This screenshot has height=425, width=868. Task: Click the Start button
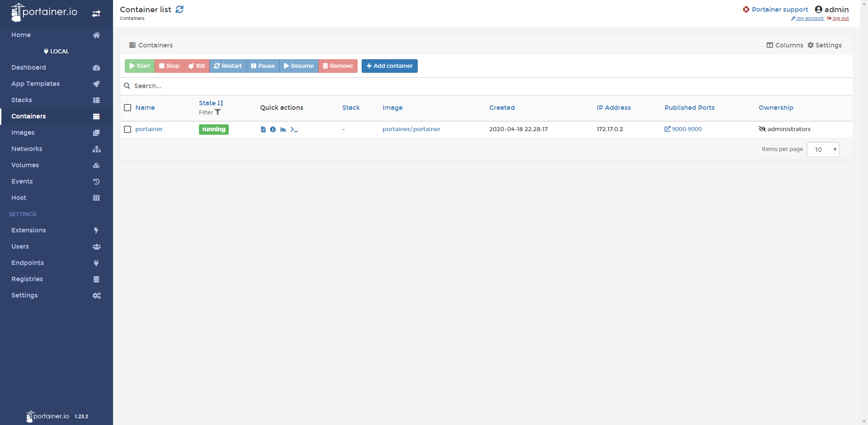click(x=140, y=66)
